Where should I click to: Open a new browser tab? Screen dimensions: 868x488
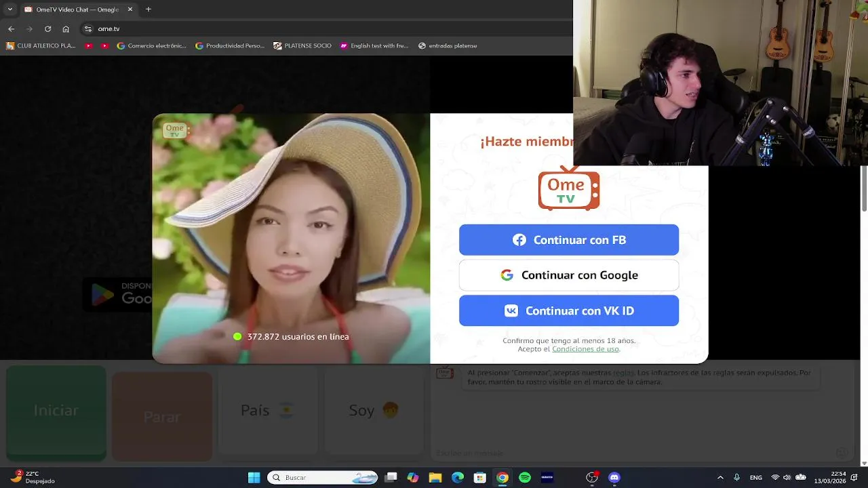pos(149,9)
